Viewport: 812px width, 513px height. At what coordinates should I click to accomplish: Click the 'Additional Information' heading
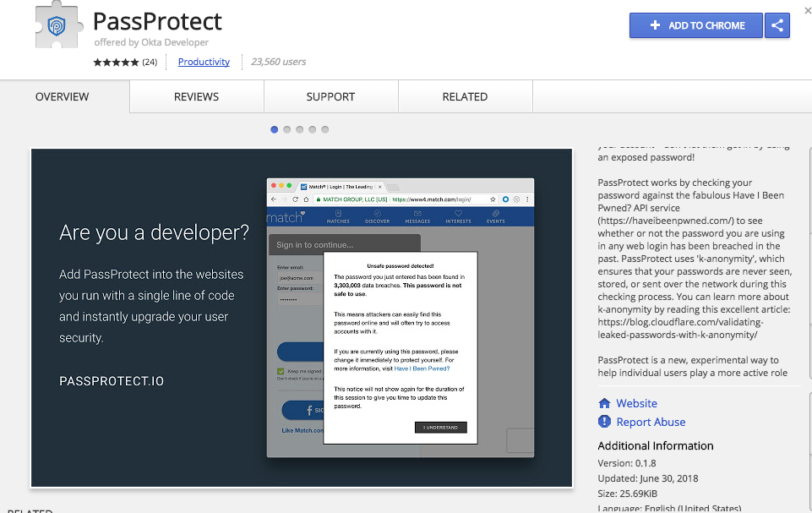click(656, 445)
